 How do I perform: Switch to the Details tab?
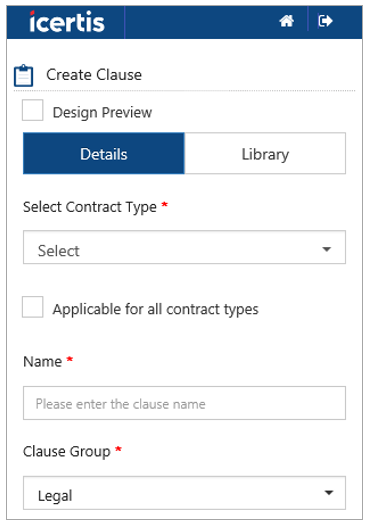(x=104, y=154)
